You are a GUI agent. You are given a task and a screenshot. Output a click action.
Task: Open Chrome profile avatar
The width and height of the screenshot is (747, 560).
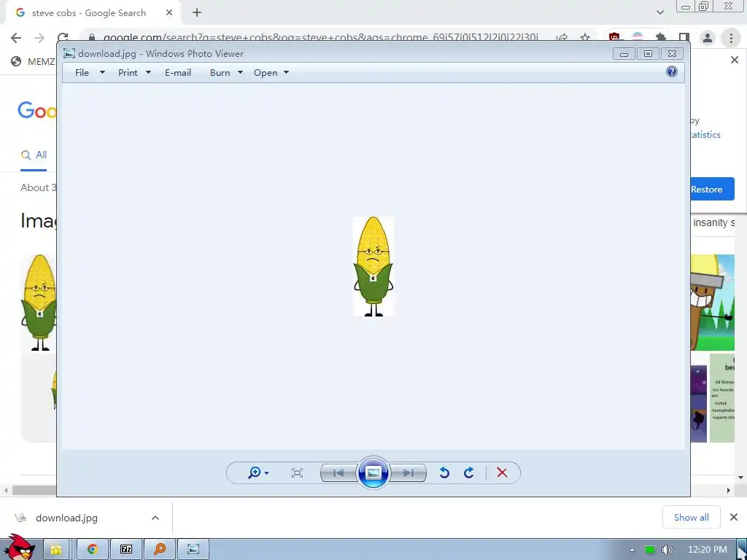(x=708, y=38)
